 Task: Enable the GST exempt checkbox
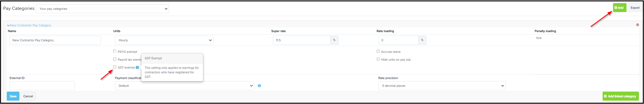click(x=115, y=67)
